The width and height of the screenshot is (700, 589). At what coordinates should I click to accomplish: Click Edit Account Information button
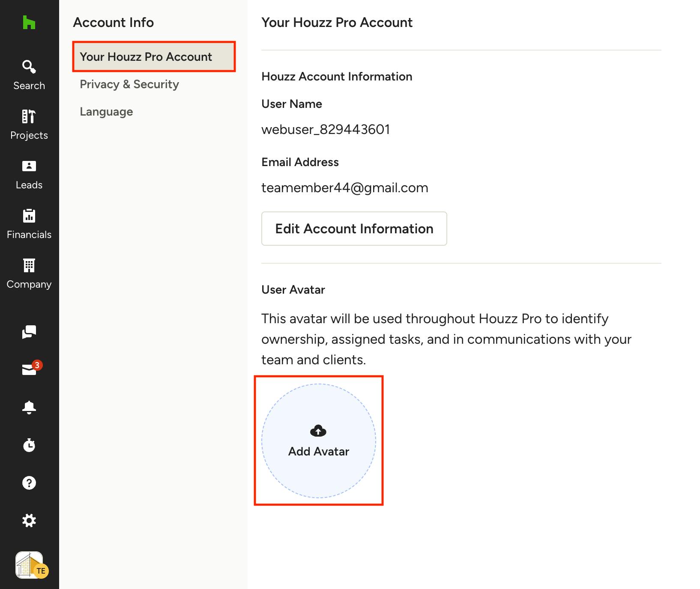coord(354,229)
